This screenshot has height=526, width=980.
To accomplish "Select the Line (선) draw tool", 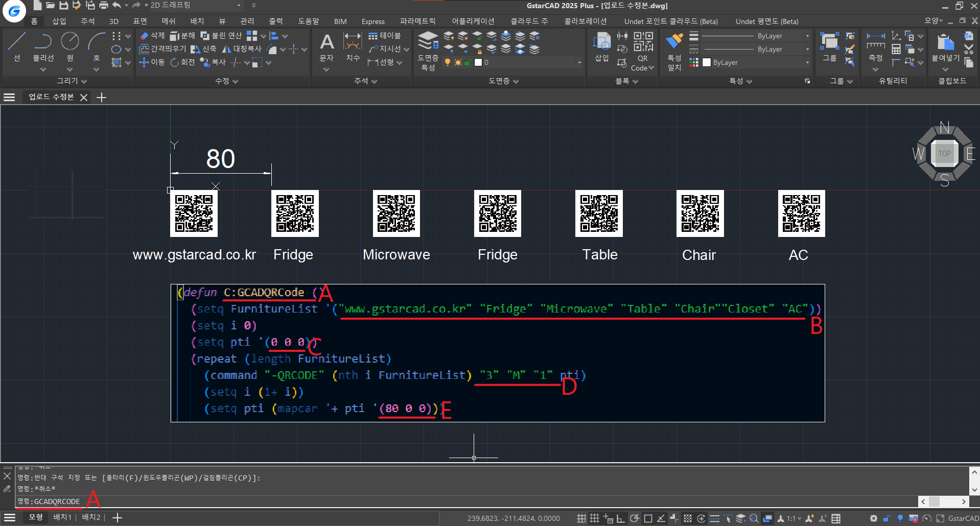I will (x=17, y=46).
